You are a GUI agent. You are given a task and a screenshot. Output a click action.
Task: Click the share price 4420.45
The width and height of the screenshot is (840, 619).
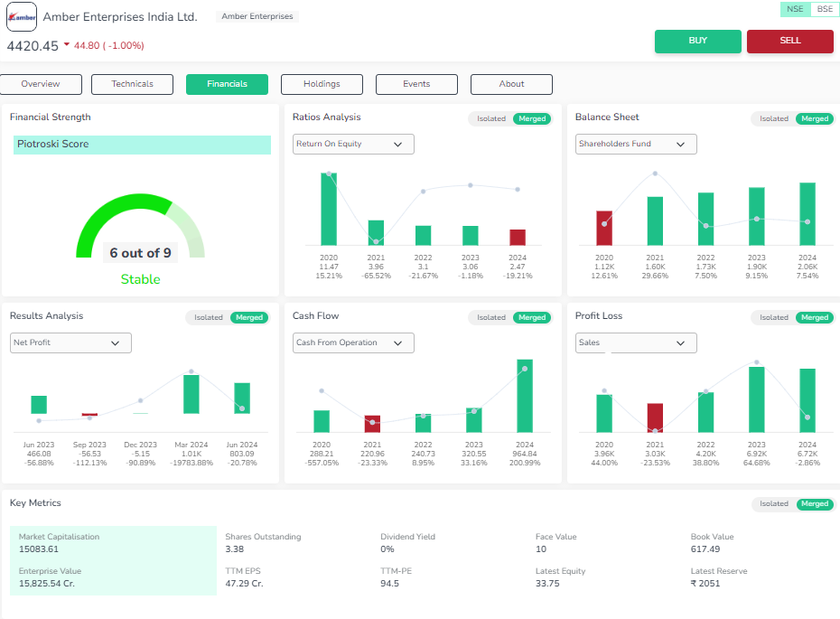pos(33,46)
